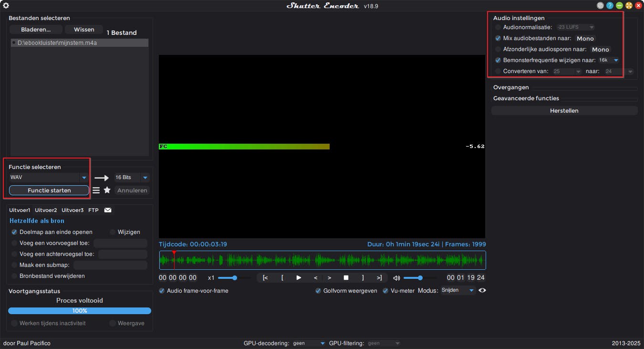Open the GPU-filtering dropdown
Image resolution: width=644 pixels, height=349 pixels.
pos(384,343)
